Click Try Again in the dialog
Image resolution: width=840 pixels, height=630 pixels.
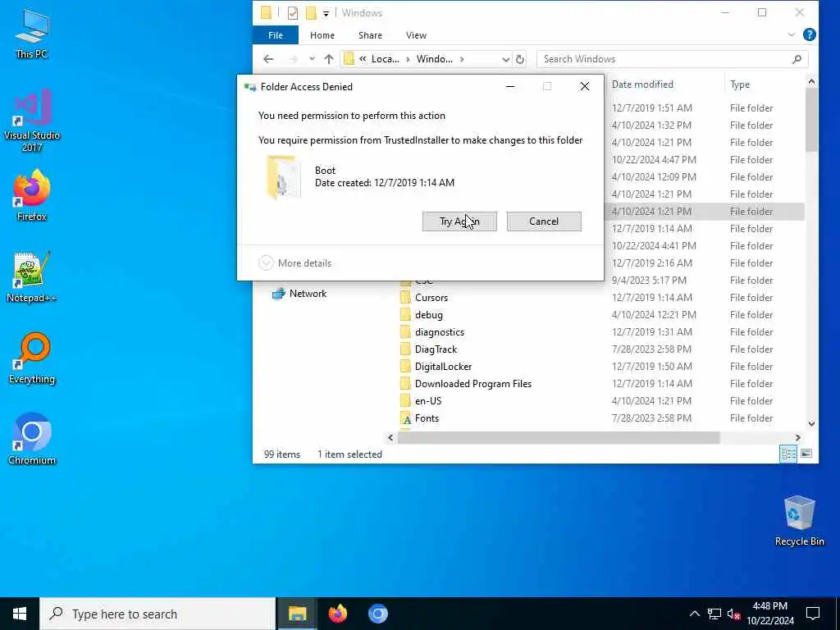459,221
